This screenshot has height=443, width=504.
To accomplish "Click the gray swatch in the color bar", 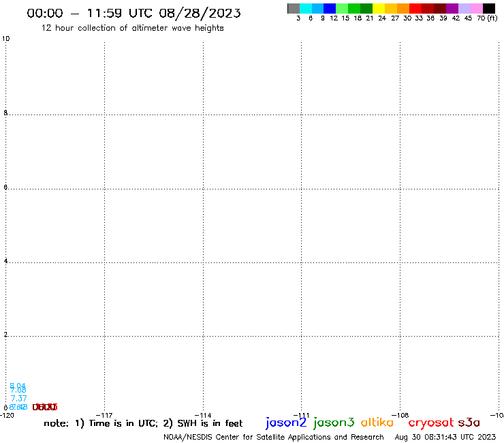I will [294, 8].
